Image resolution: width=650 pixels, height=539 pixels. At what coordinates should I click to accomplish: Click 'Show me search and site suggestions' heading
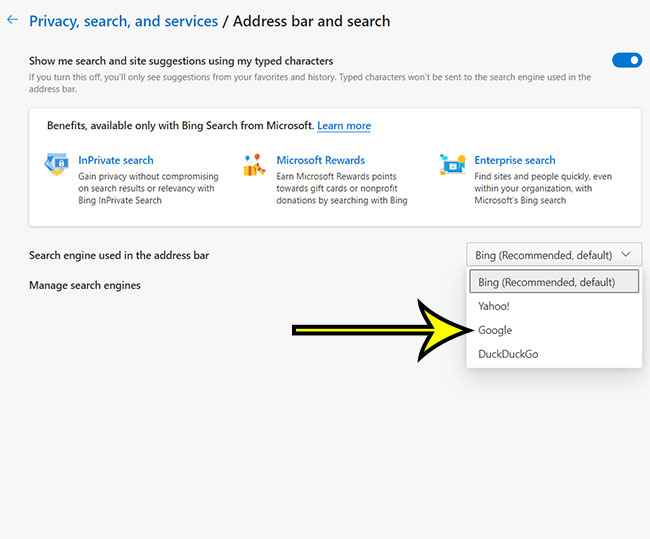181,61
